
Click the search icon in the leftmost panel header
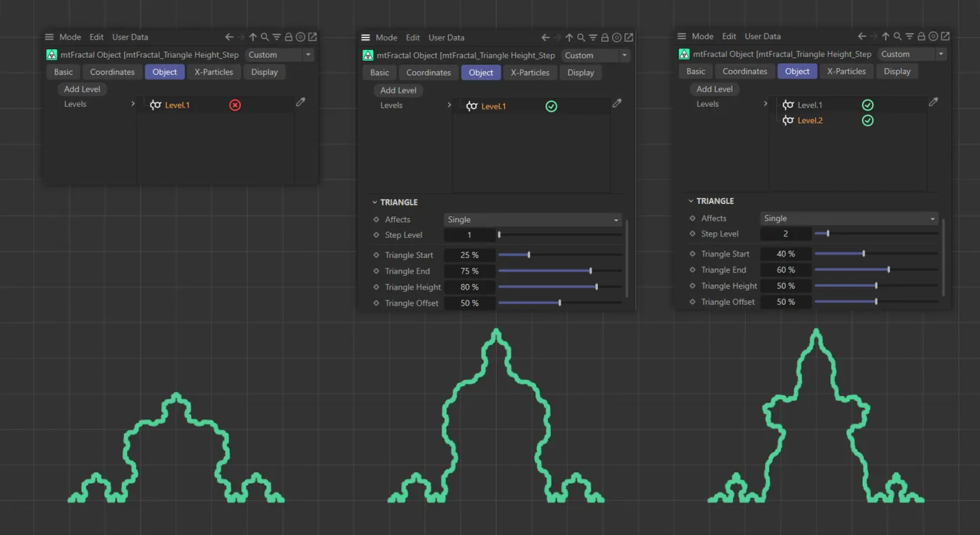pos(265,37)
